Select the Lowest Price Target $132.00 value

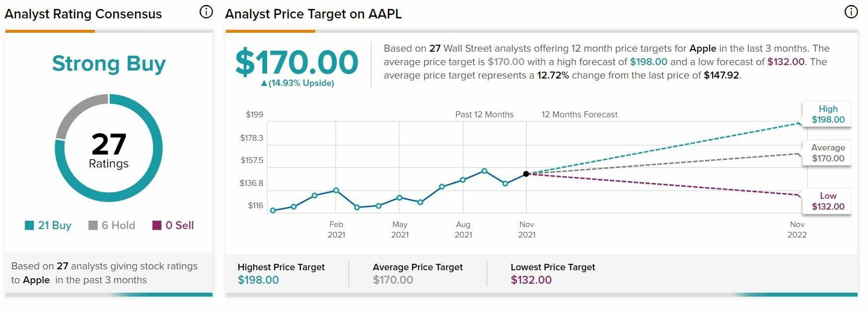pos(531,280)
